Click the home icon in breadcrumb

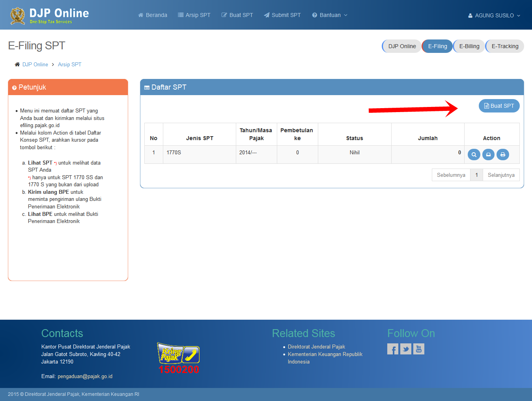[x=17, y=64]
